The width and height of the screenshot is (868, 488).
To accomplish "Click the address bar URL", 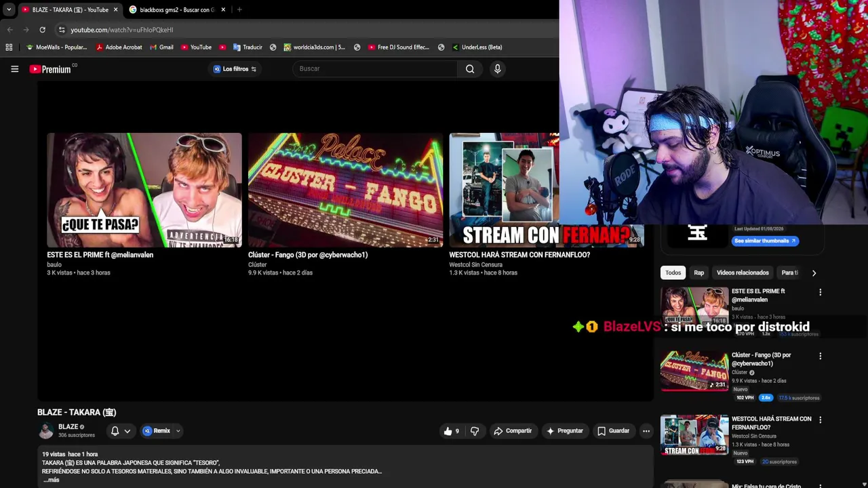I will pyautogui.click(x=122, y=30).
